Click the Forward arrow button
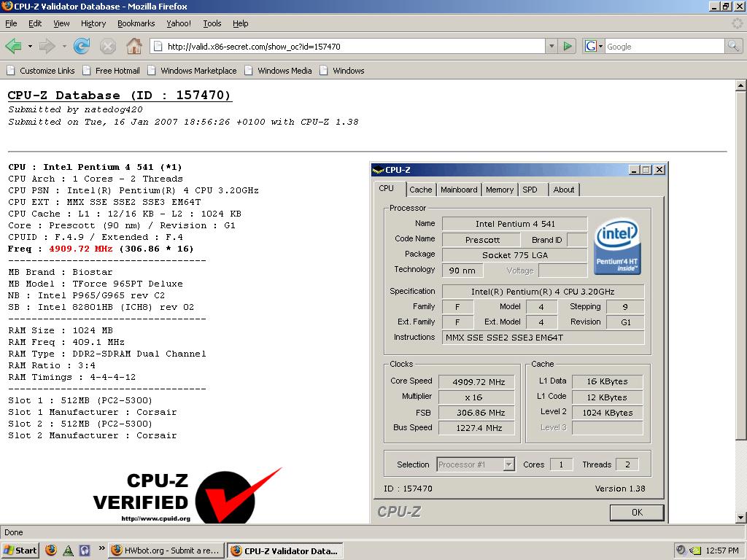 pos(47,46)
